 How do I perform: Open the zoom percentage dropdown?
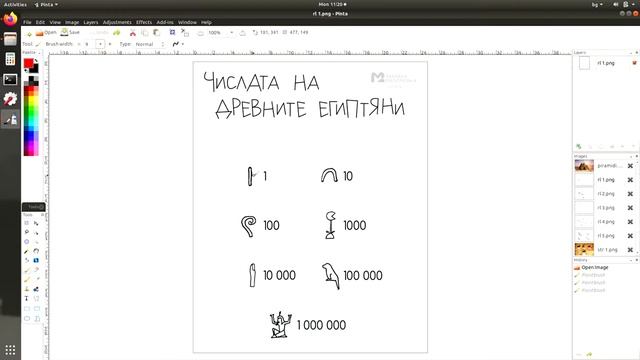coord(231,33)
